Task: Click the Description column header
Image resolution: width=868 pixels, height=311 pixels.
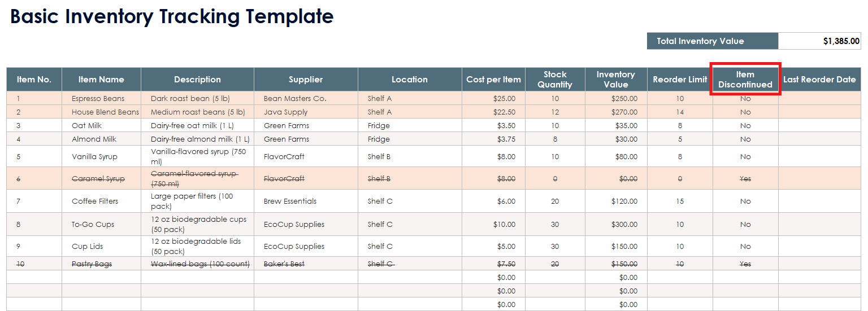Action: 197,80
